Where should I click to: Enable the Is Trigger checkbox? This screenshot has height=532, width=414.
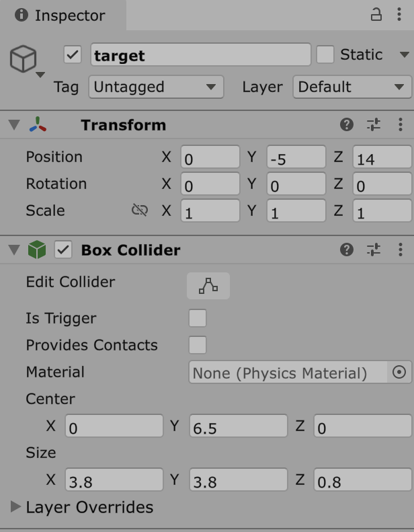tap(198, 318)
